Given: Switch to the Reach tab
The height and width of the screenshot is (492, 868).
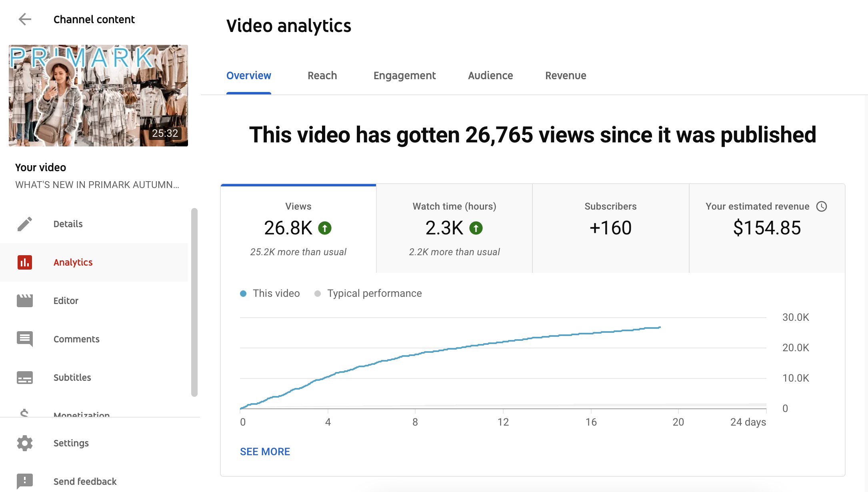Looking at the screenshot, I should tap(322, 76).
